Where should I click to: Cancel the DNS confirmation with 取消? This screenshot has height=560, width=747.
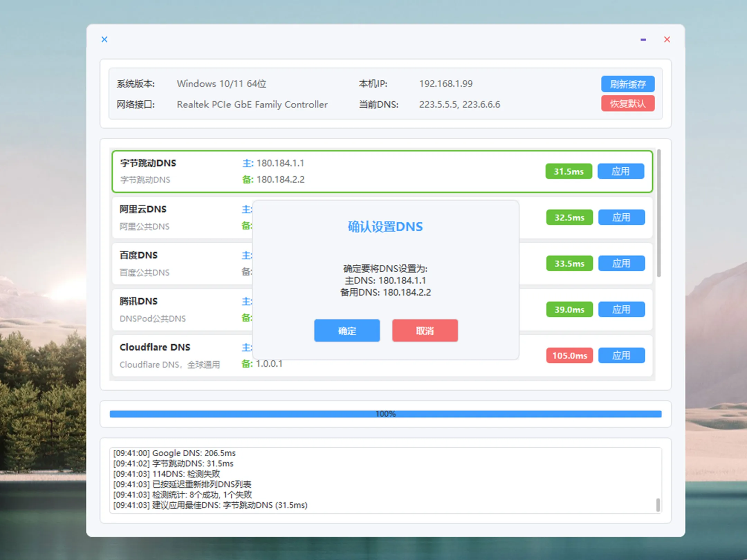point(425,330)
